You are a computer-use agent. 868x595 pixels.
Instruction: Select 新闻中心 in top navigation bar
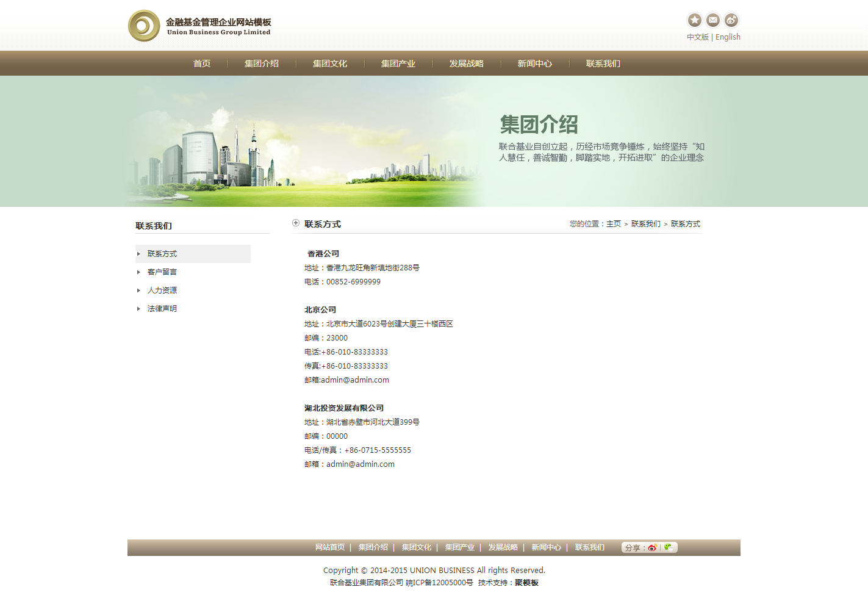pyautogui.click(x=535, y=63)
